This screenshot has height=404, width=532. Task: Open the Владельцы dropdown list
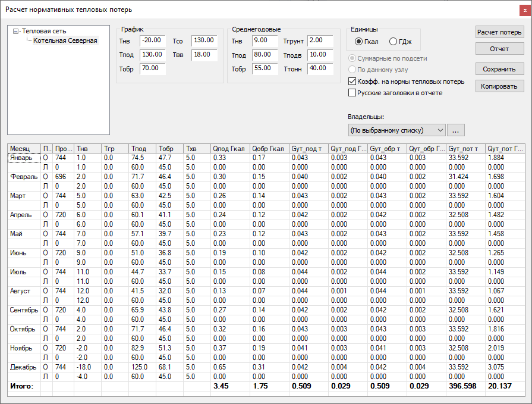pos(396,130)
